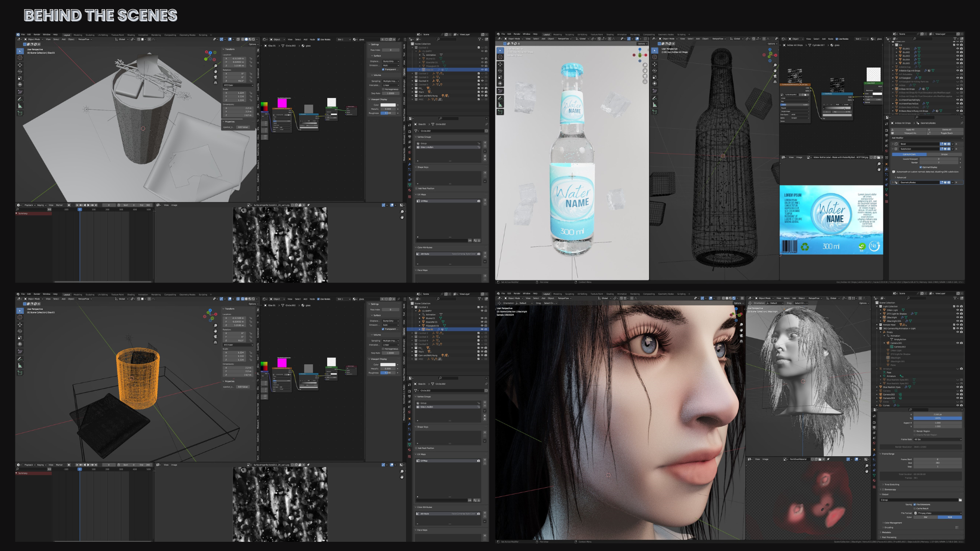Click Simple button in top-right subdivision modifier

click(944, 155)
